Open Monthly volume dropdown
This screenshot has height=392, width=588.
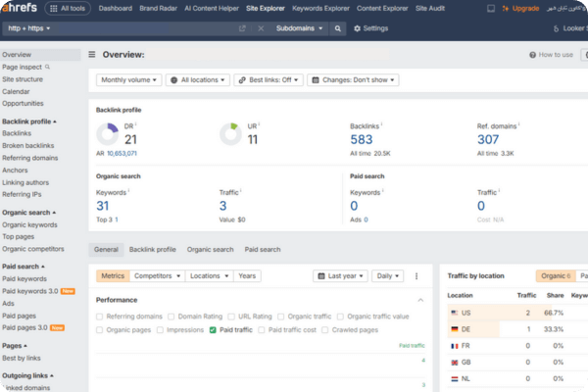coord(128,80)
